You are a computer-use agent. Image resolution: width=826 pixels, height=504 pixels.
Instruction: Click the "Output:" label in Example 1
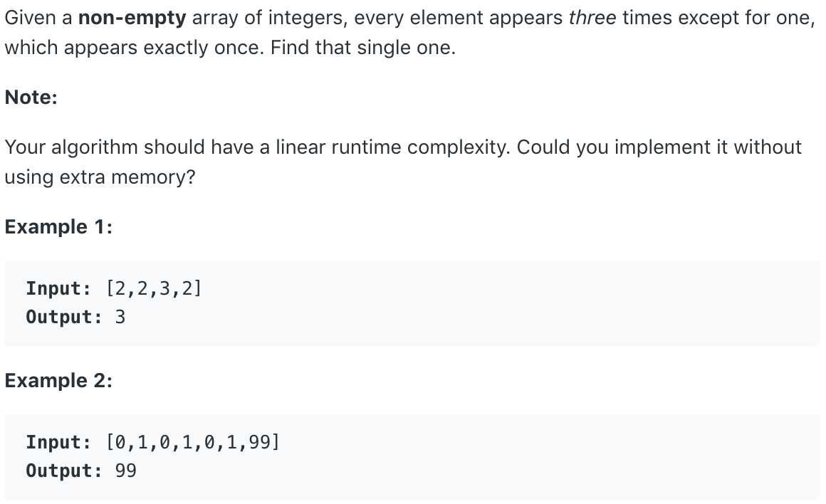[x=64, y=317]
